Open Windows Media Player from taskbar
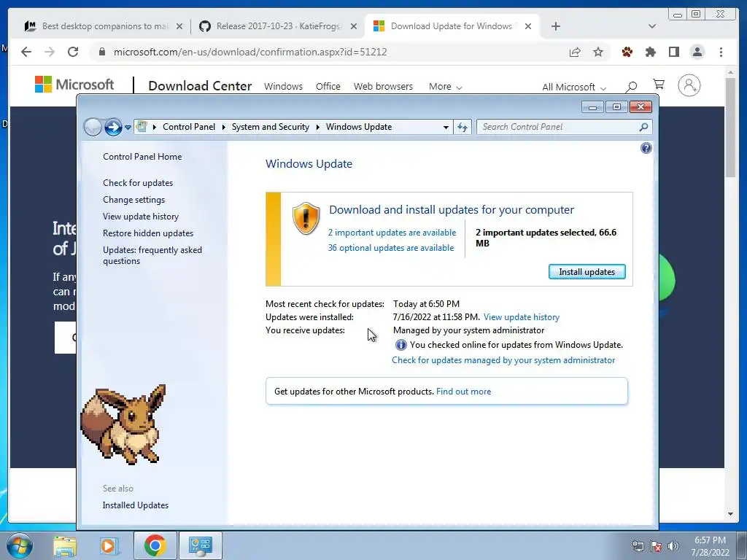 pos(109,545)
